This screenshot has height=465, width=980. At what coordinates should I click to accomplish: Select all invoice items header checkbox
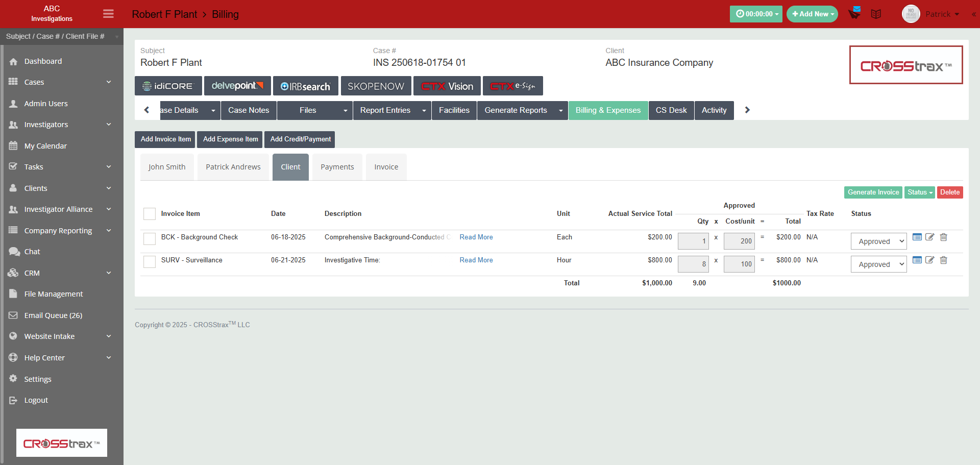tap(150, 214)
